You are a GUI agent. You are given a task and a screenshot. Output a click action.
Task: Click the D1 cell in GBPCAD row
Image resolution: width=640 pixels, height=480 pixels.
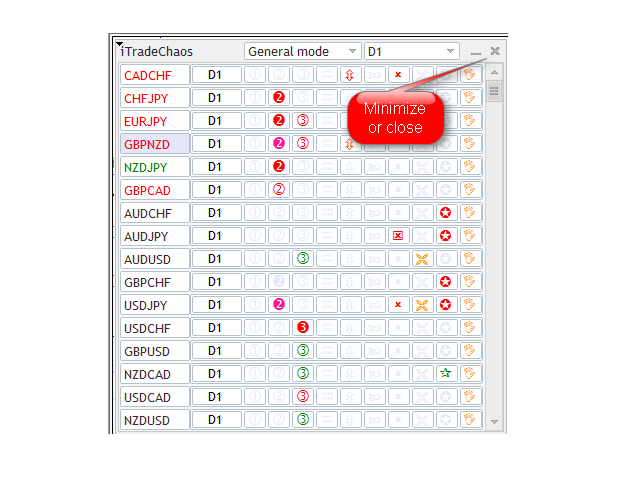(x=216, y=190)
